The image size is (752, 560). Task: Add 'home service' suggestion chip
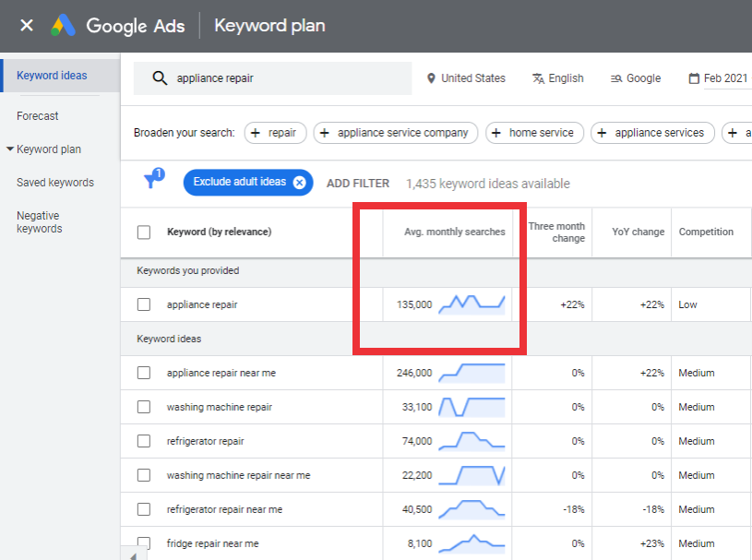click(535, 133)
